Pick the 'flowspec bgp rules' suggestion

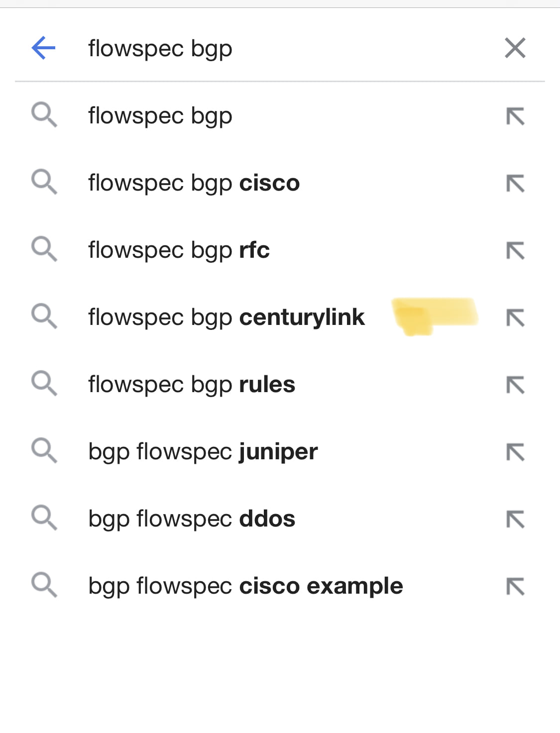pyautogui.click(x=192, y=385)
